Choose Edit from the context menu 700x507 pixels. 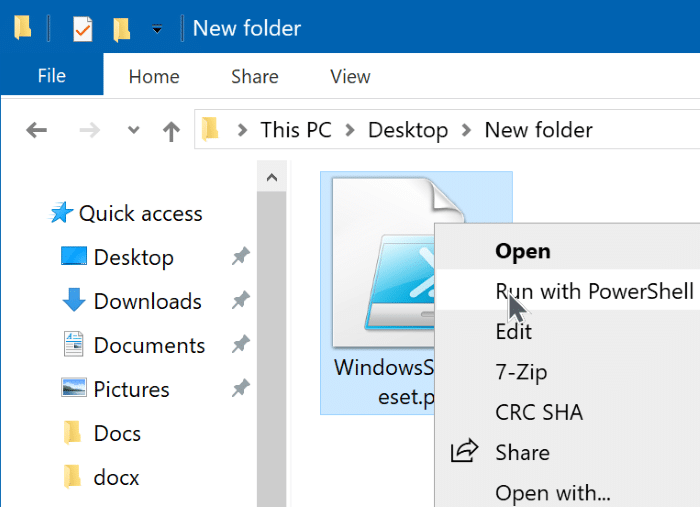click(x=513, y=332)
